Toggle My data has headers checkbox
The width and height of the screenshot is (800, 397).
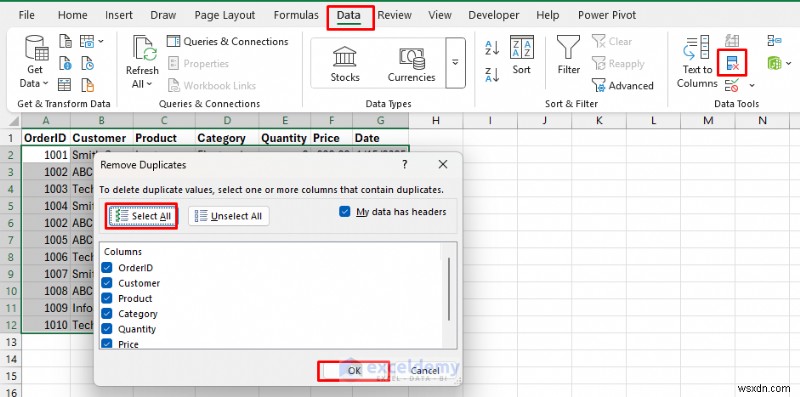(x=345, y=212)
